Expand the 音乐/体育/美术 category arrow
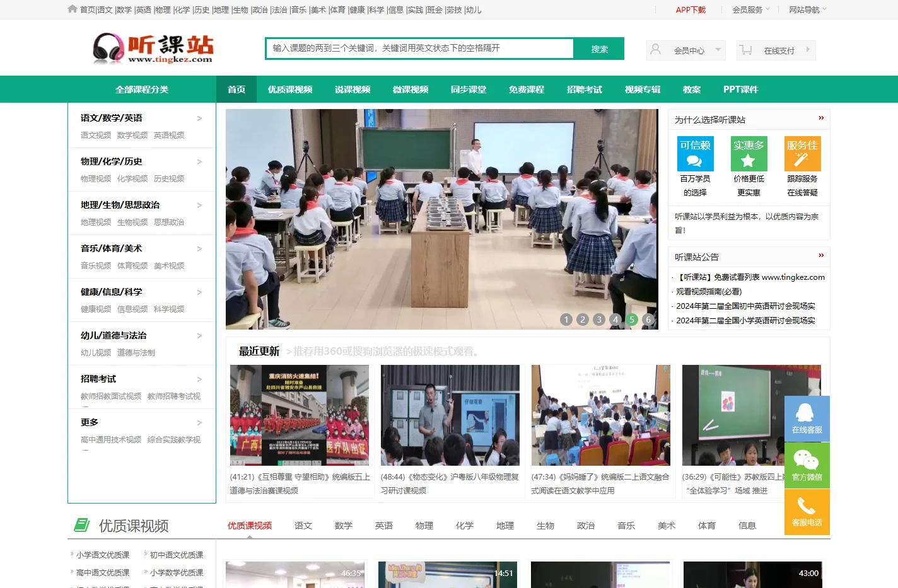The image size is (898, 588). coord(199,248)
